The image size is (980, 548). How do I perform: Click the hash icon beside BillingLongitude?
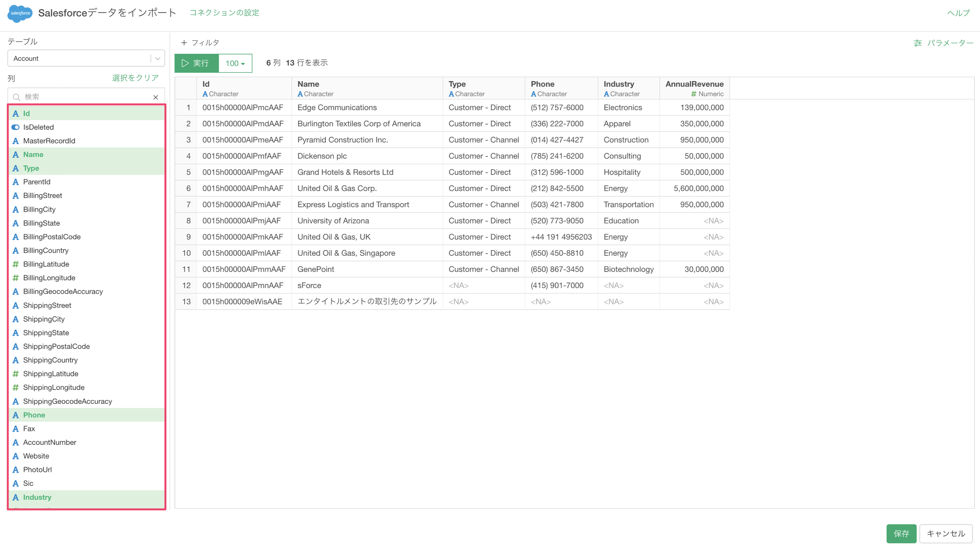15,278
